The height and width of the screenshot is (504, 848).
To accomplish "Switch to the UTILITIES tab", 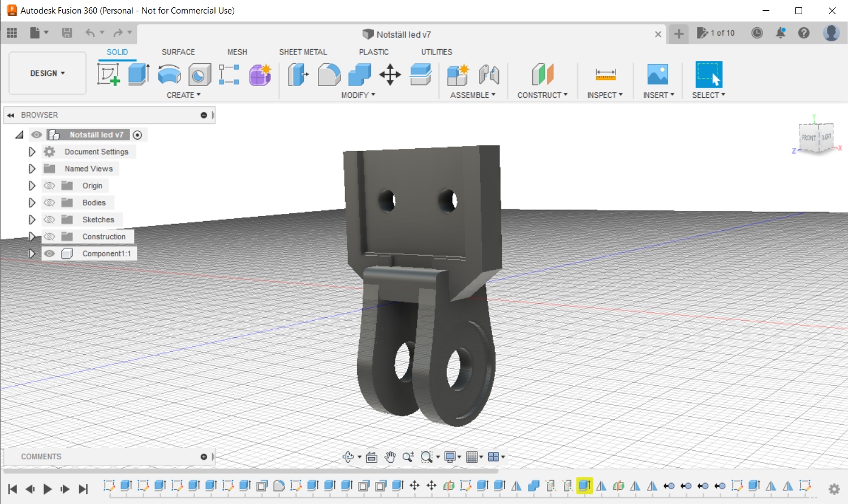I will pyautogui.click(x=436, y=51).
